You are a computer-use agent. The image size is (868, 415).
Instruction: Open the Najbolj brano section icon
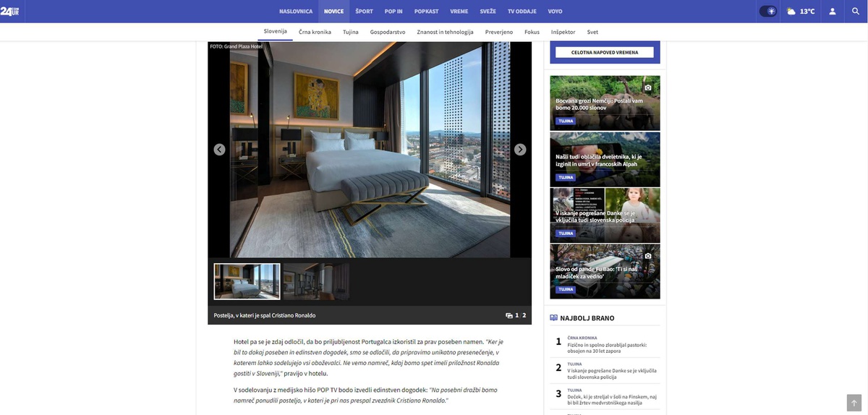coord(554,317)
